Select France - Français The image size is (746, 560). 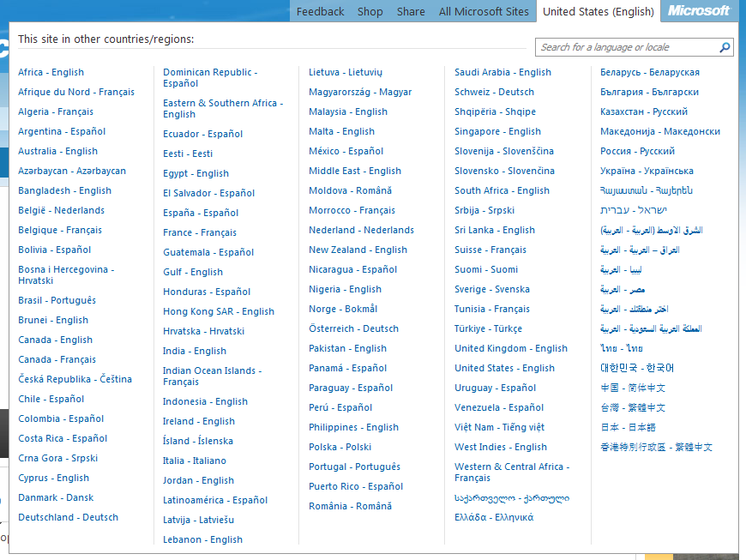click(x=200, y=232)
